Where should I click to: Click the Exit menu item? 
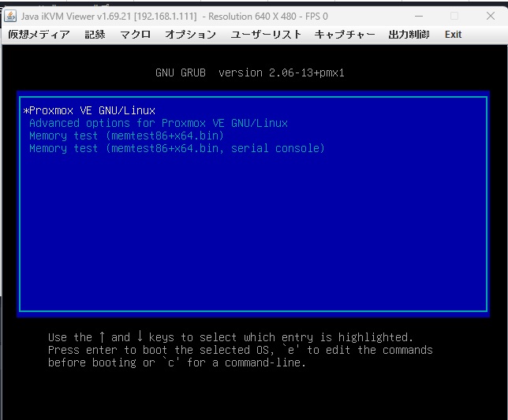[x=453, y=35]
